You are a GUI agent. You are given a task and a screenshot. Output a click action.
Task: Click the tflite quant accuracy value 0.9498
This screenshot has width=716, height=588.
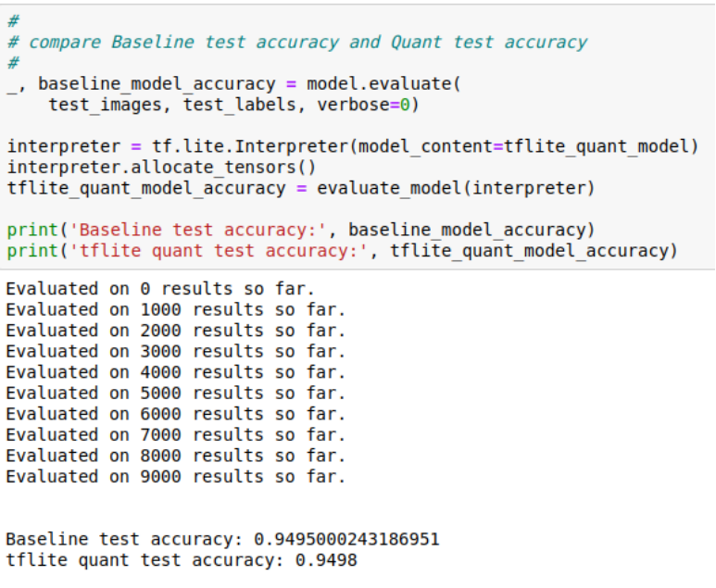[326, 560]
